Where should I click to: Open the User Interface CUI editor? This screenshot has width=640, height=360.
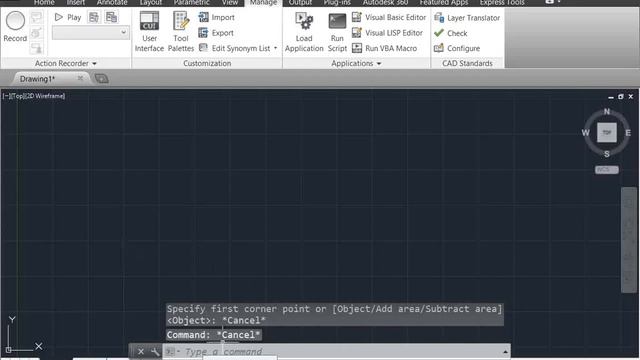tap(149, 32)
